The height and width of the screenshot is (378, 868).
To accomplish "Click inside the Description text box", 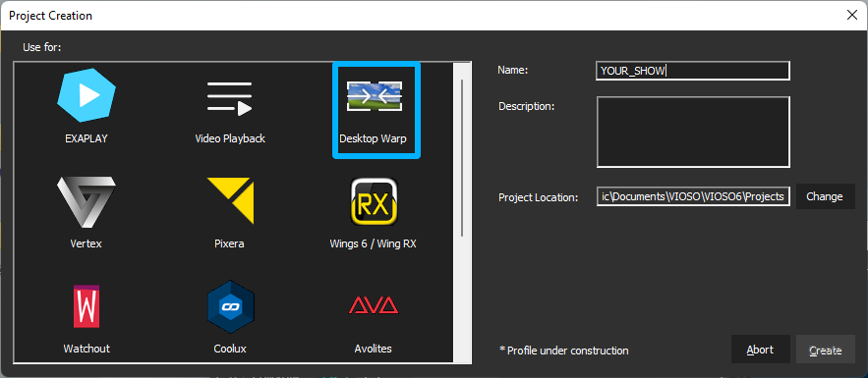I will point(693,132).
